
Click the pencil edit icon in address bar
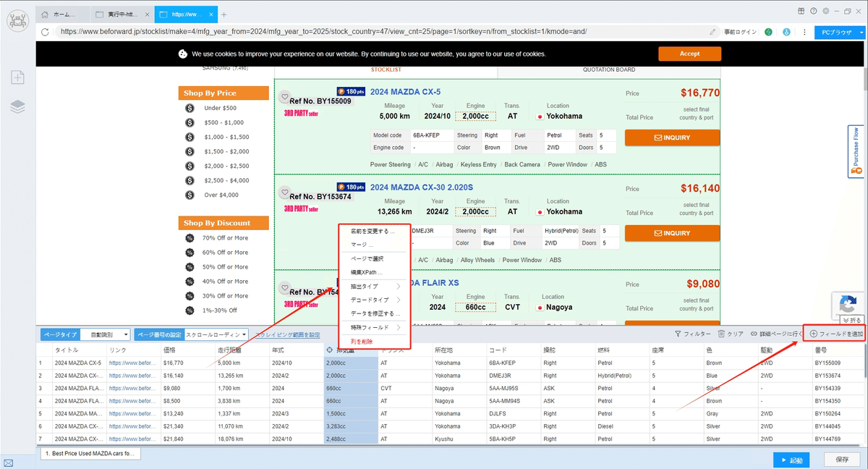(x=712, y=32)
